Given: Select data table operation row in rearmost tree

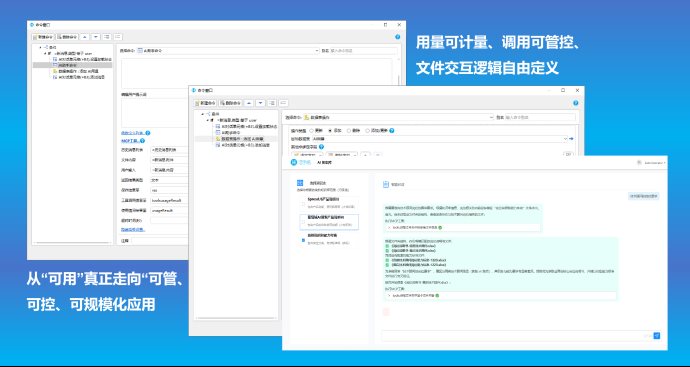Looking at the screenshot, I should [x=76, y=71].
